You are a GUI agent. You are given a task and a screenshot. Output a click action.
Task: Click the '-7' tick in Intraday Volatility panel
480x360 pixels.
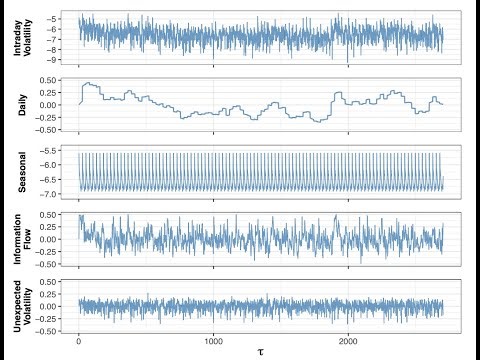pos(52,40)
